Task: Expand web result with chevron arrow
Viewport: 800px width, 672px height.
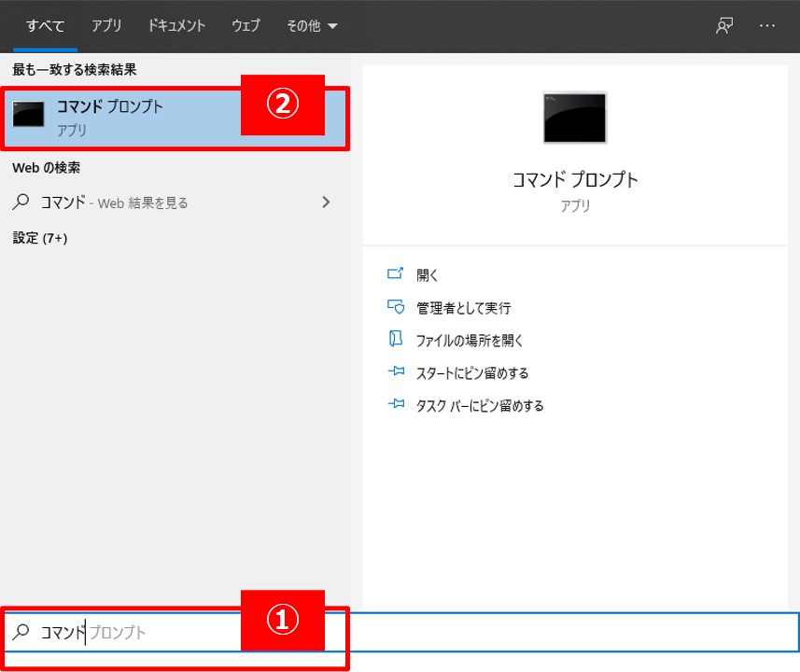Action: [x=326, y=202]
